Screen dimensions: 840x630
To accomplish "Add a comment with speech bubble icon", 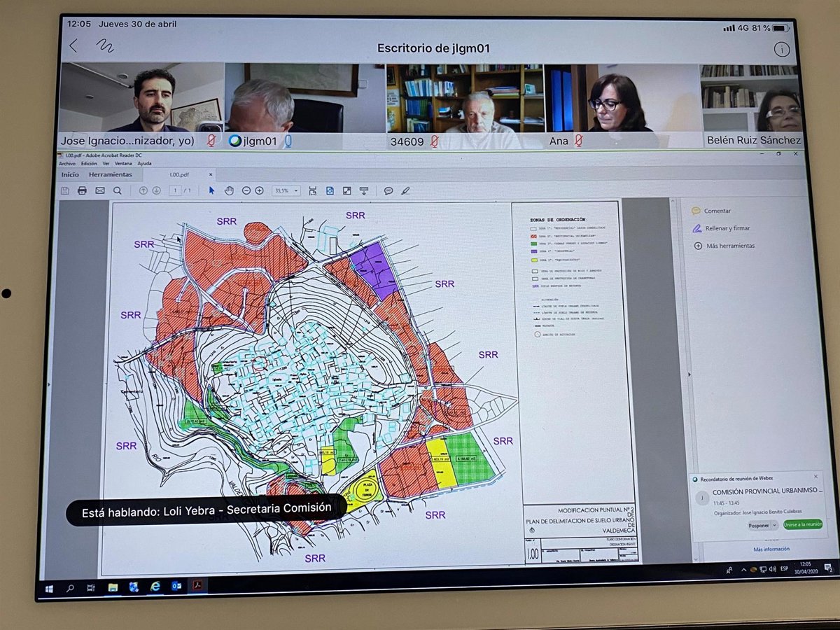I will pyautogui.click(x=388, y=190).
